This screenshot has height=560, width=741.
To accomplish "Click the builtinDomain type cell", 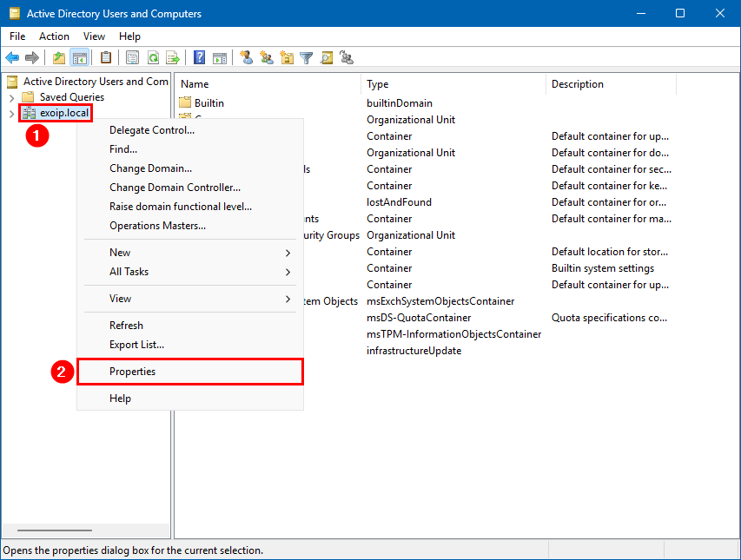I will tap(400, 103).
